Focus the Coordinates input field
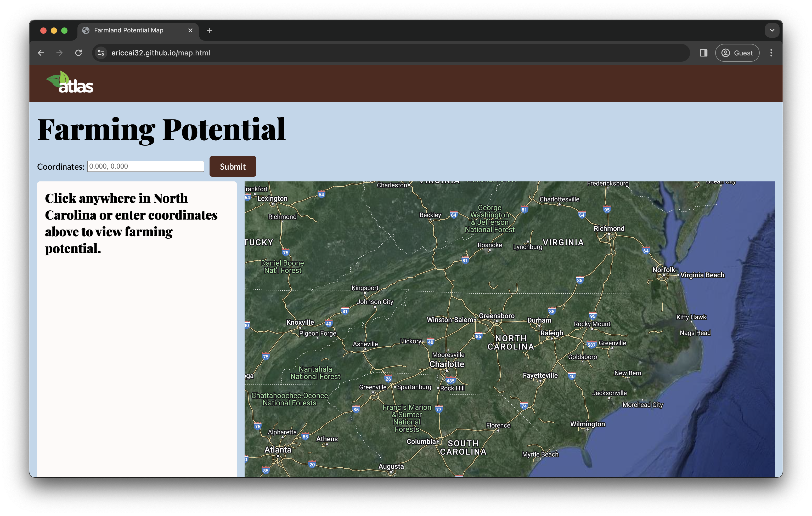Viewport: 812px width, 516px height. tap(145, 166)
